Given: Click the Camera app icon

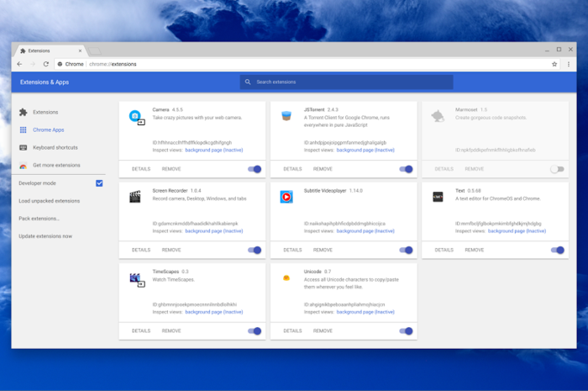Looking at the screenshot, I should coord(135,116).
